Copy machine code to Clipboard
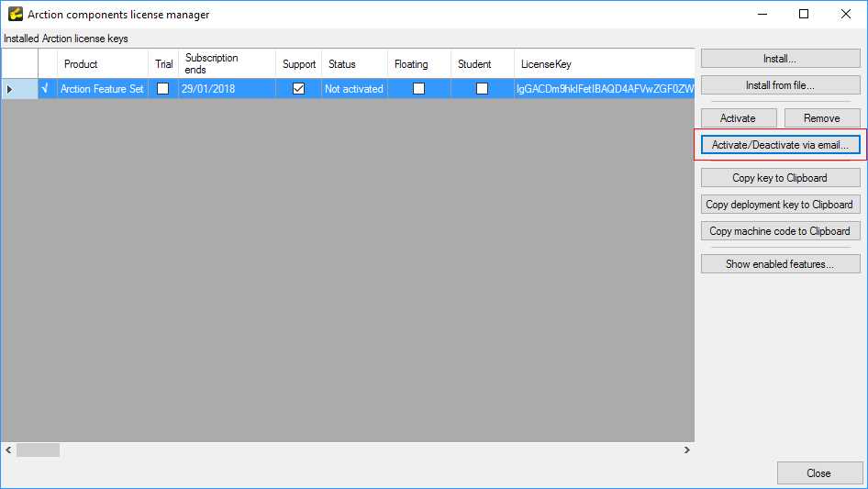 tap(781, 231)
